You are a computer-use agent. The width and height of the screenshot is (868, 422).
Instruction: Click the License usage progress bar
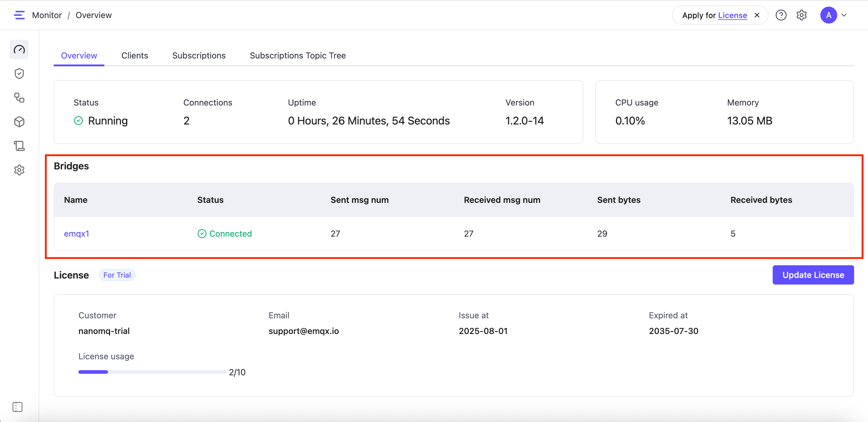pyautogui.click(x=152, y=372)
